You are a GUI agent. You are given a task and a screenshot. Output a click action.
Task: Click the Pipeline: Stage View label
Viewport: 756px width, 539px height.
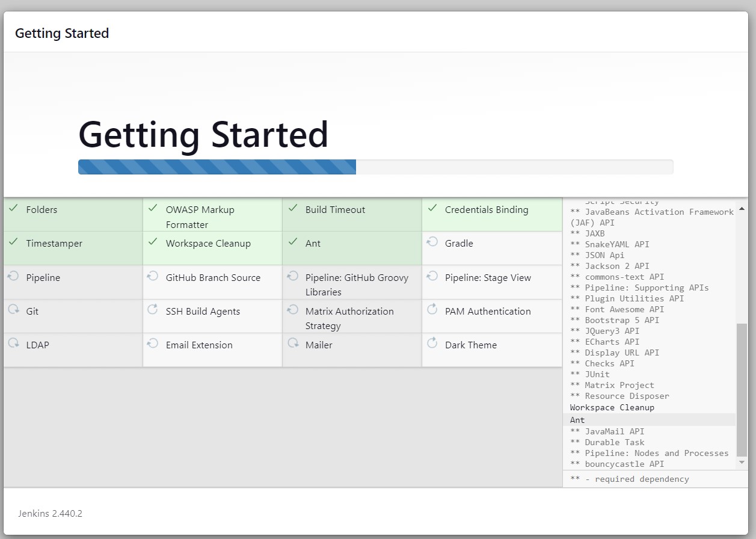[x=488, y=278]
